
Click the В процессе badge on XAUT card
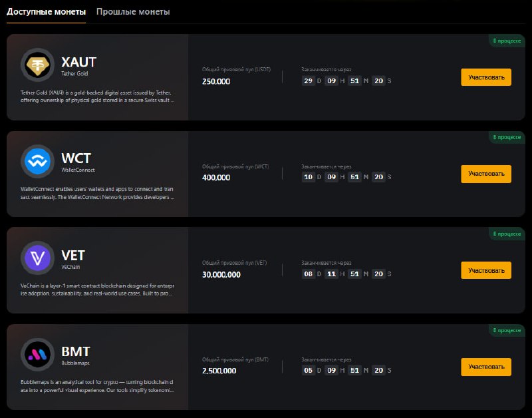507,41
